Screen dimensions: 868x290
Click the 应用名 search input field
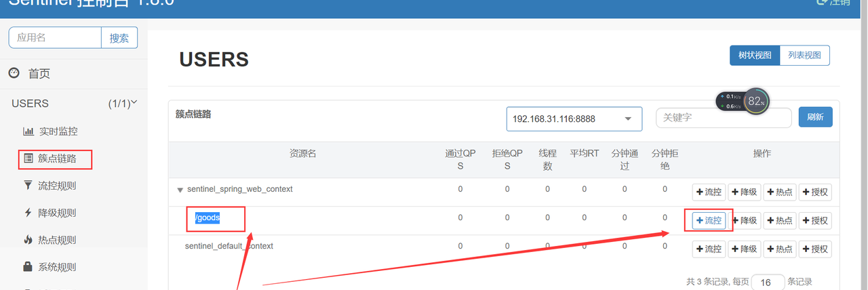point(55,38)
